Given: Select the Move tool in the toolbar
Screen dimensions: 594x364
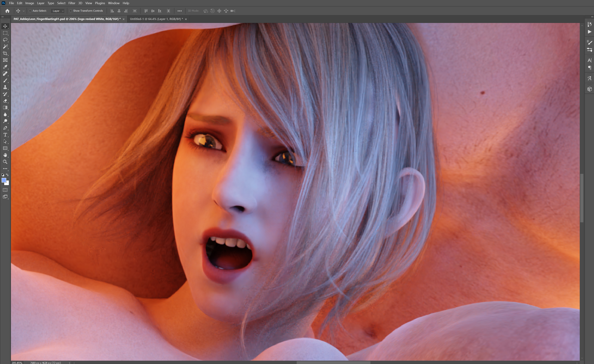Looking at the screenshot, I should click(5, 26).
